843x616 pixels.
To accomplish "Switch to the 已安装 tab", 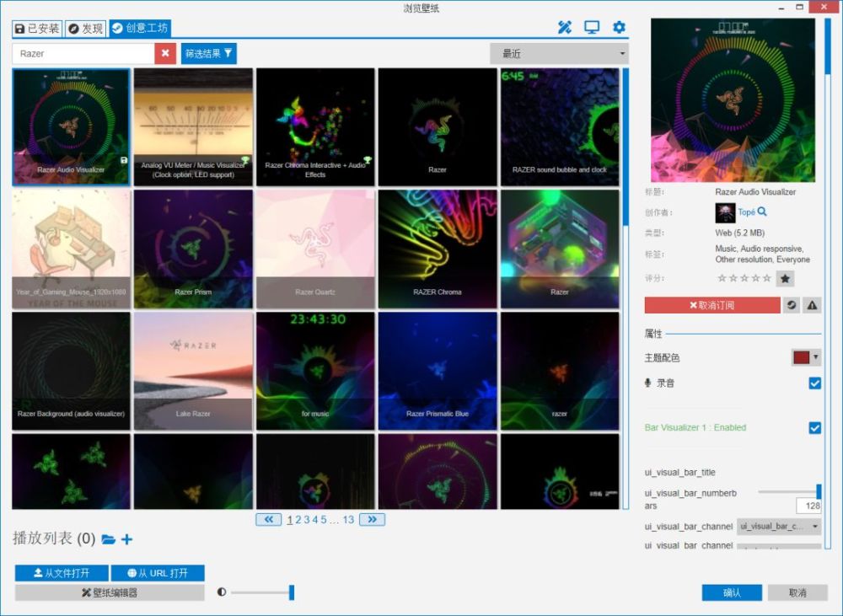I will point(37,29).
